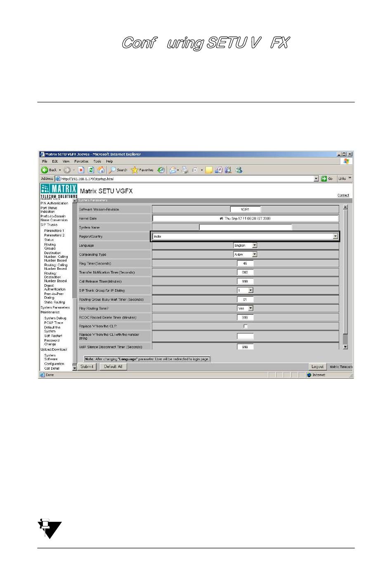
Task: Click the page icon in the address bar
Action: click(58, 179)
